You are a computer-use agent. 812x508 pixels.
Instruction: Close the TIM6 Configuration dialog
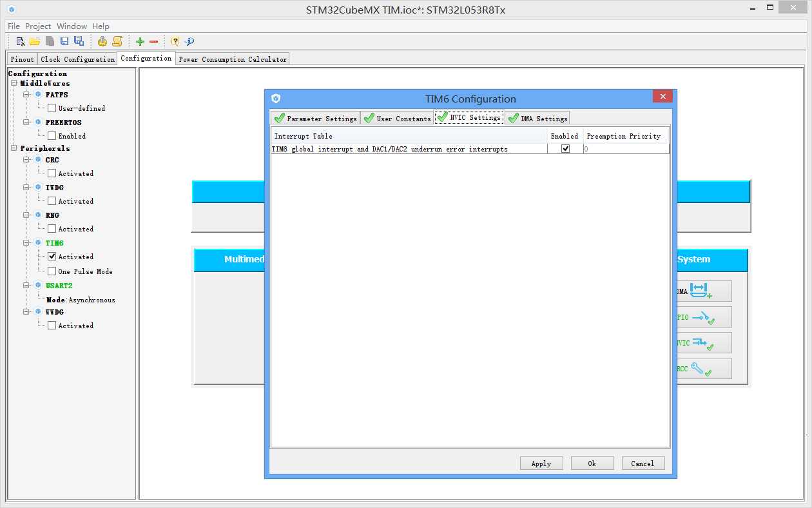pos(662,96)
